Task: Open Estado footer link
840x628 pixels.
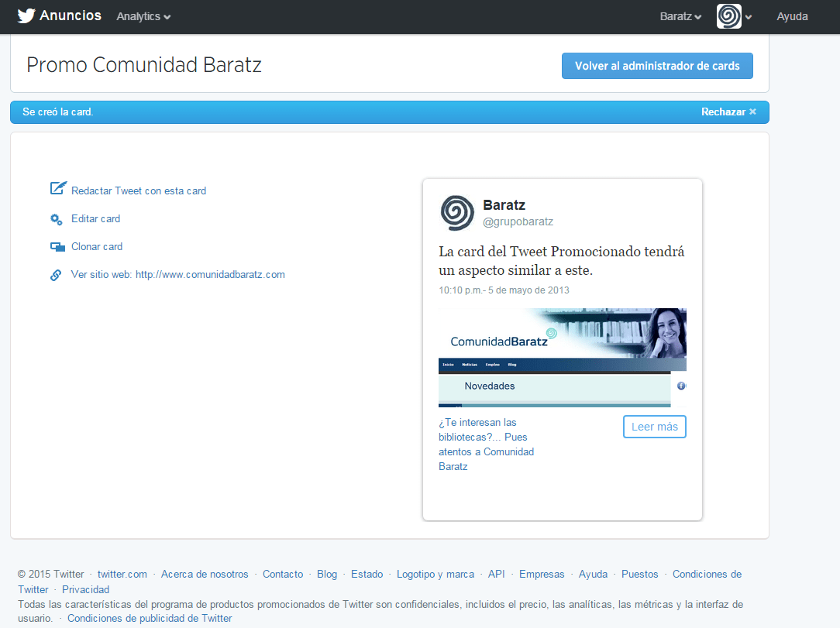Action: (367, 574)
